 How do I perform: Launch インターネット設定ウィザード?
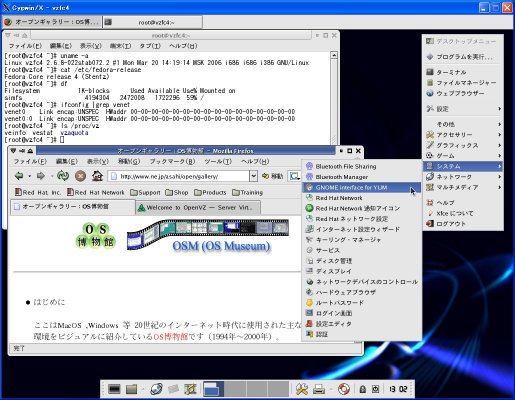pos(361,229)
